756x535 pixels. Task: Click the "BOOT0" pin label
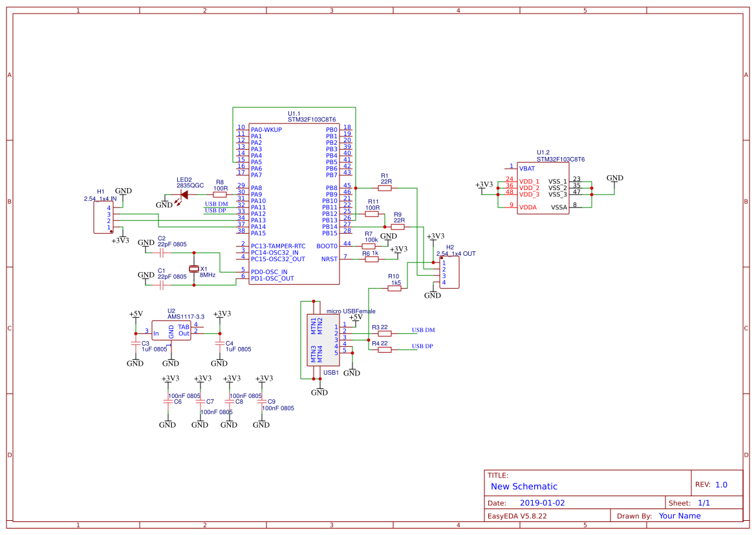pyautogui.click(x=327, y=247)
